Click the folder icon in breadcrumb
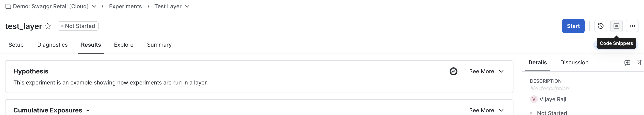The height and width of the screenshot is (115, 644). coord(8,6)
